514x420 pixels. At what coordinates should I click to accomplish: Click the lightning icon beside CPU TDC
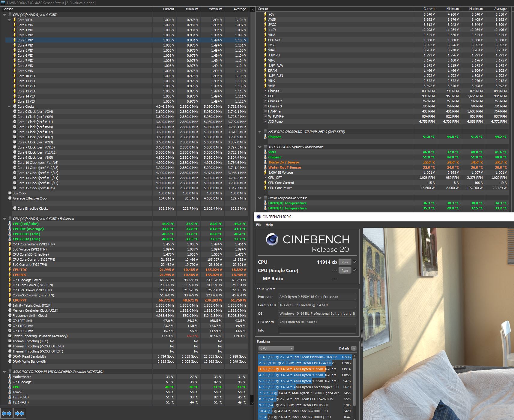coord(10,270)
